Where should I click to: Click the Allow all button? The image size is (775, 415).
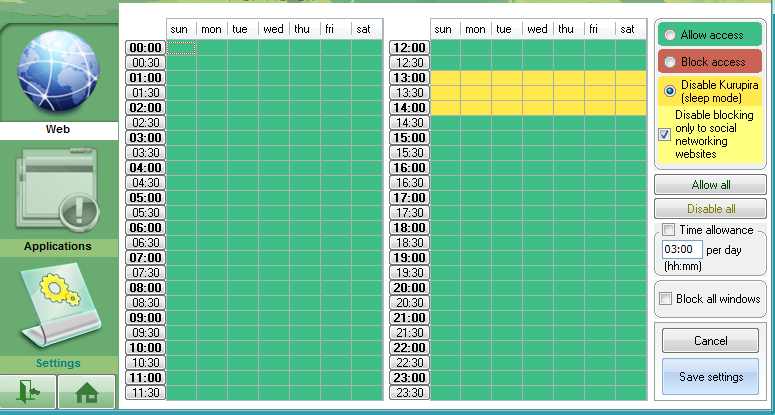coord(711,185)
